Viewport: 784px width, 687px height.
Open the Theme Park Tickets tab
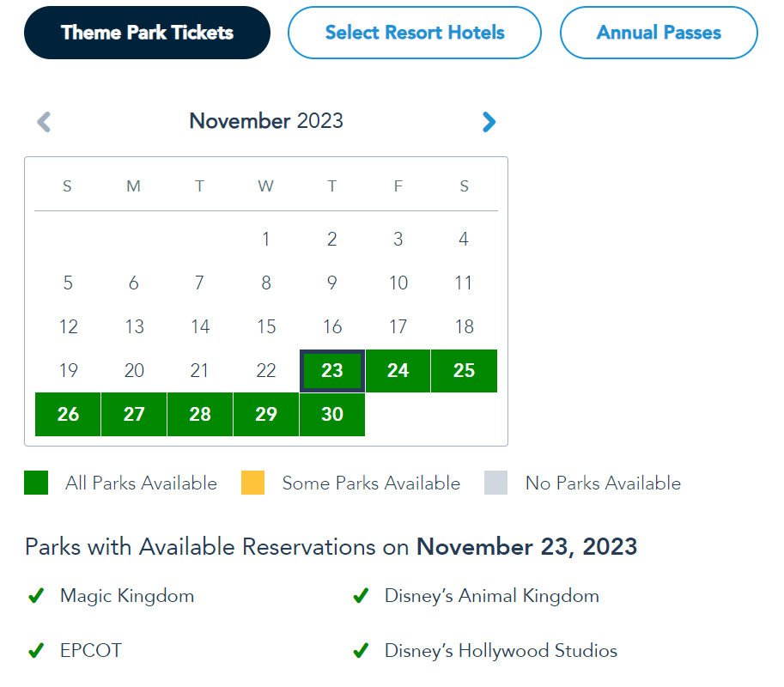(147, 33)
